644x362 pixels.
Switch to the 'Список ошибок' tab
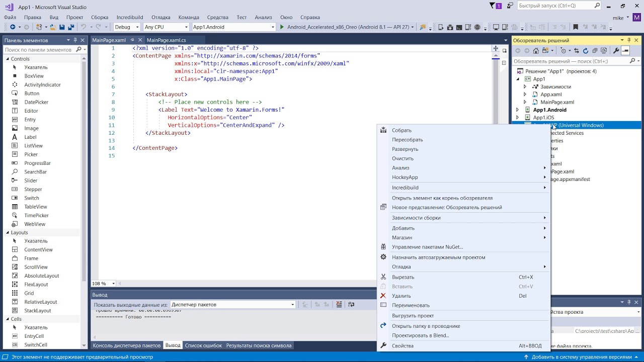pos(203,345)
